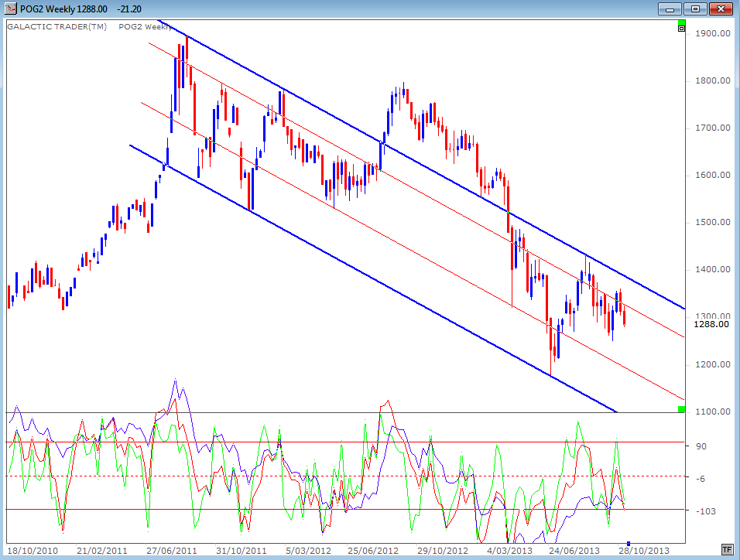Image resolution: width=740 pixels, height=560 pixels.
Task: Click the title text POG2 Weekly 1288.00 -21.20
Action: [81, 9]
